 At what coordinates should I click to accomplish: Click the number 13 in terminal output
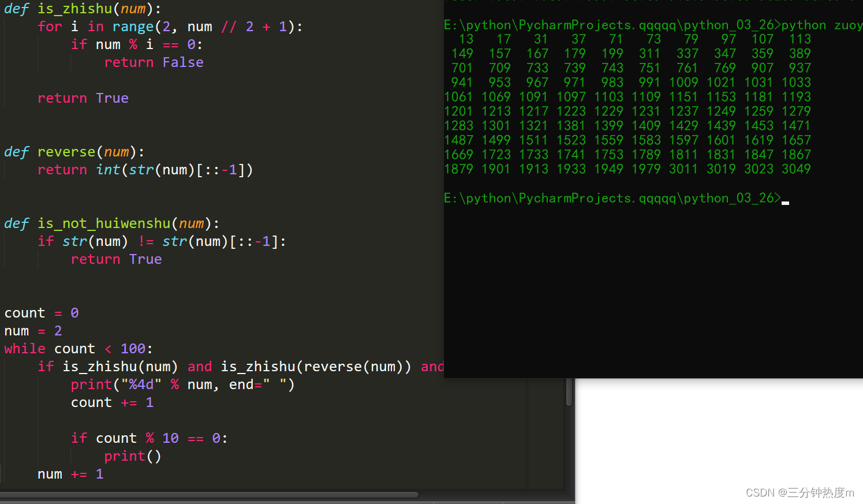pos(466,39)
